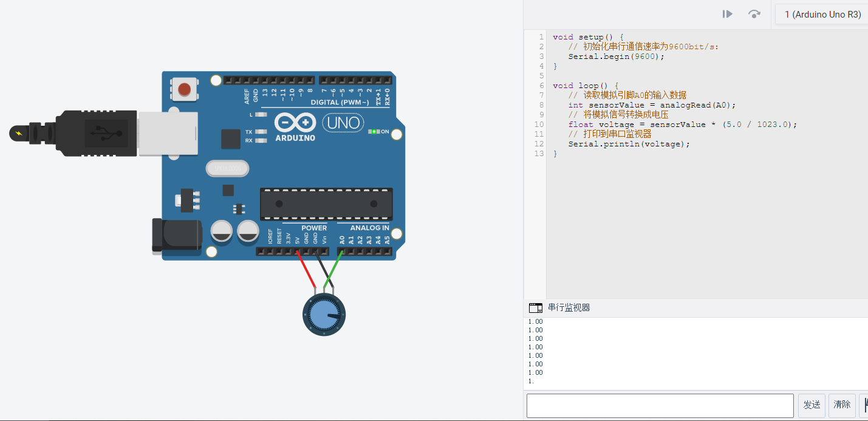
Task: Click the 'void loop() {' code line
Action: [x=586, y=86]
